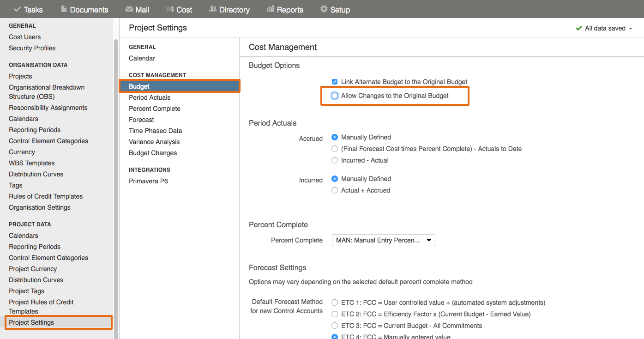Open Period Actuals settings section
This screenshot has width=644, height=339.
(150, 97)
